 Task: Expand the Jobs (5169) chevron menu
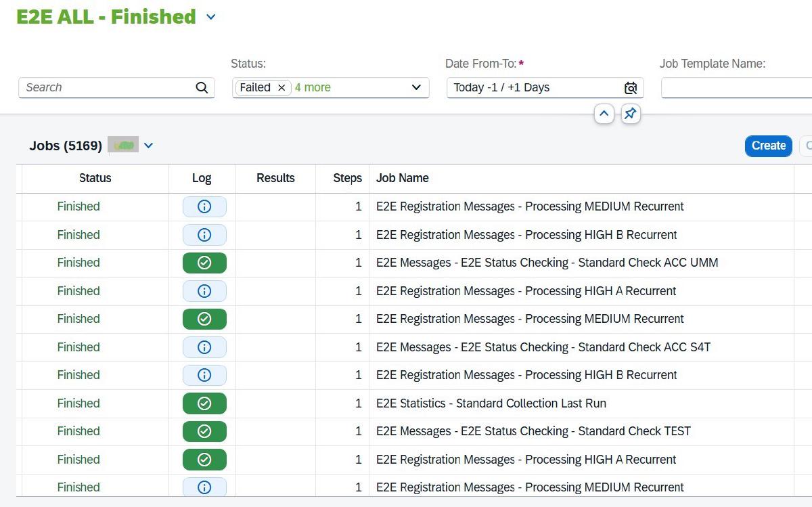149,146
